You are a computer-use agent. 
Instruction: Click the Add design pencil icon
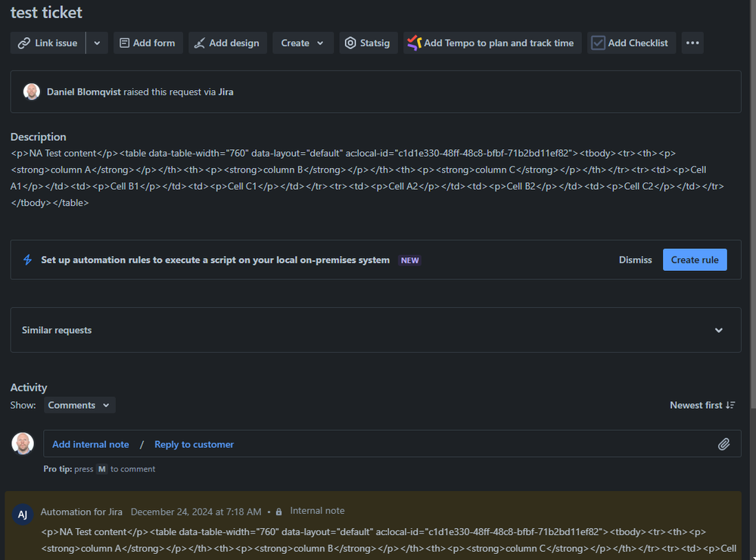(x=202, y=42)
